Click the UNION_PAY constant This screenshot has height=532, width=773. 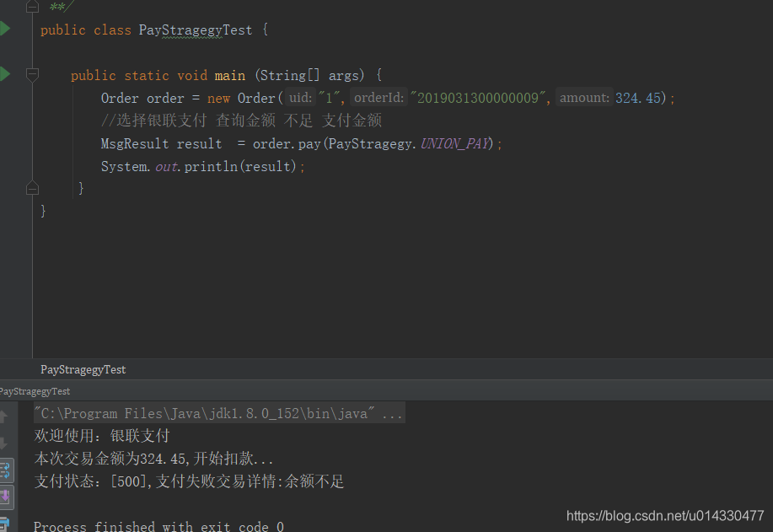tap(455, 143)
